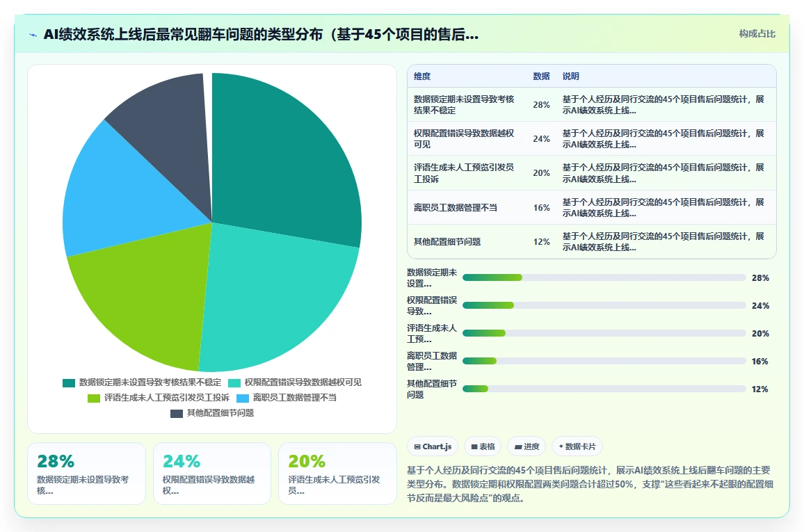Click the 20% progress bar for 评语生成未人工预

[604, 333]
